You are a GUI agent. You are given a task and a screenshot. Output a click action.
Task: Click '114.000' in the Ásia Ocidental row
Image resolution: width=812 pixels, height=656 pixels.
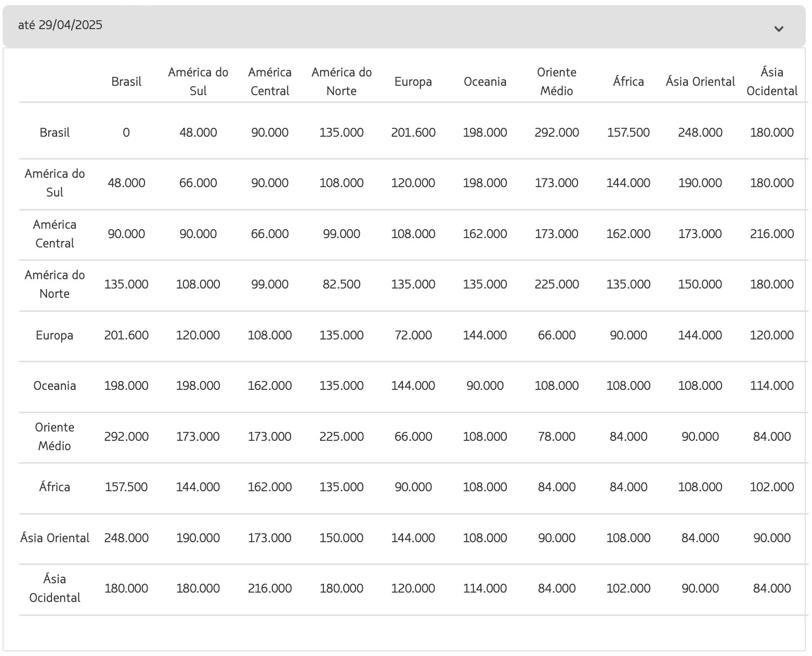pyautogui.click(x=485, y=588)
